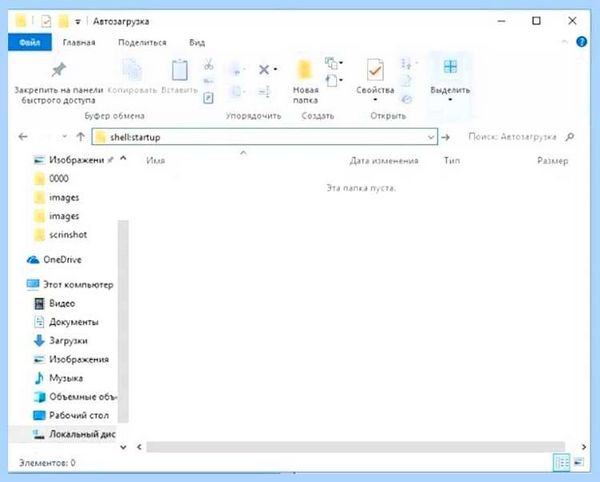Image resolution: width=600 pixels, height=482 pixels.
Task: Click the new folder icon in title bar
Action: (x=64, y=21)
